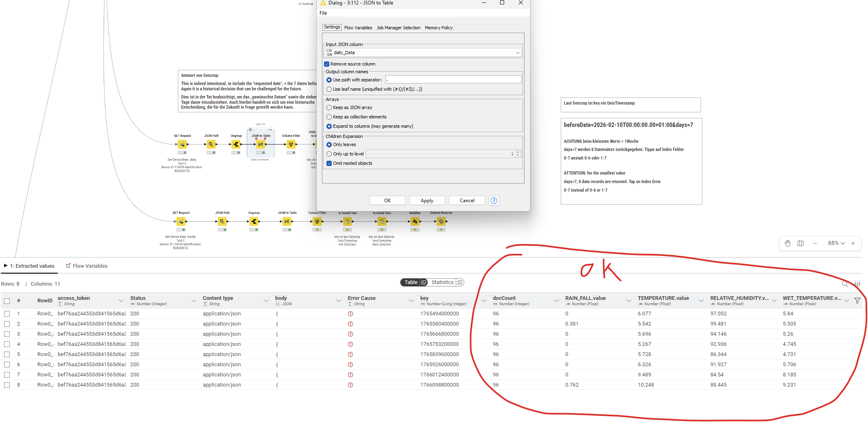This screenshot has width=868, height=437.
Task: Open the Input JSON column dropdown
Action: click(423, 52)
